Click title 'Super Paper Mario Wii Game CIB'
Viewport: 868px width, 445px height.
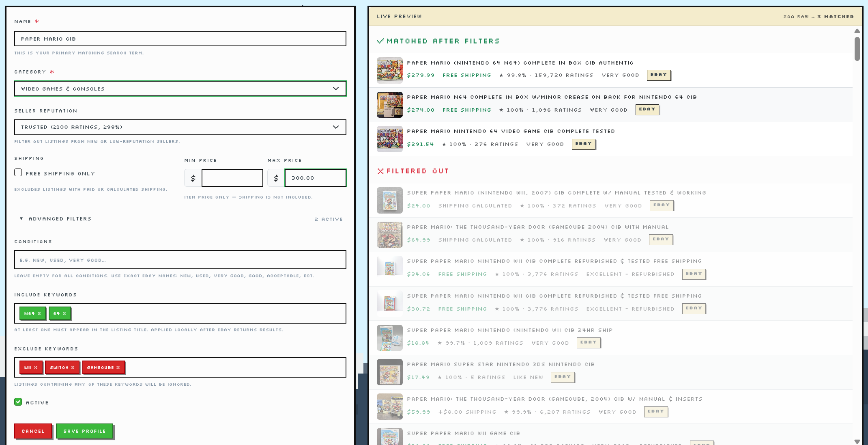click(x=463, y=433)
